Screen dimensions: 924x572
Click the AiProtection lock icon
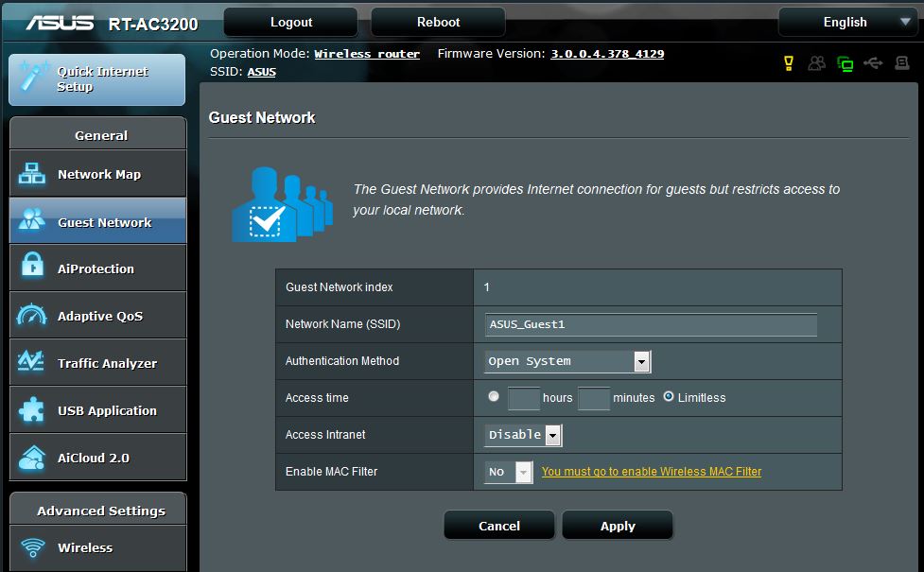(x=32, y=265)
